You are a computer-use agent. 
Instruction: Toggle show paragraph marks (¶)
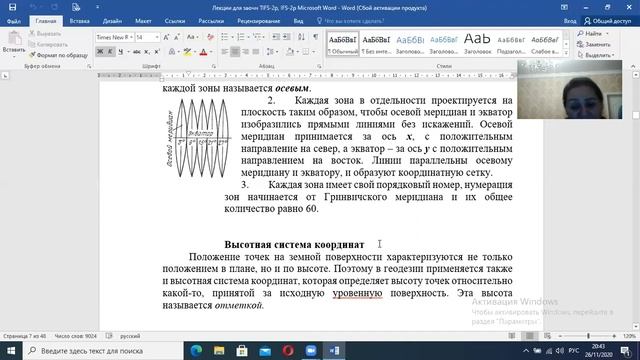coord(316,37)
